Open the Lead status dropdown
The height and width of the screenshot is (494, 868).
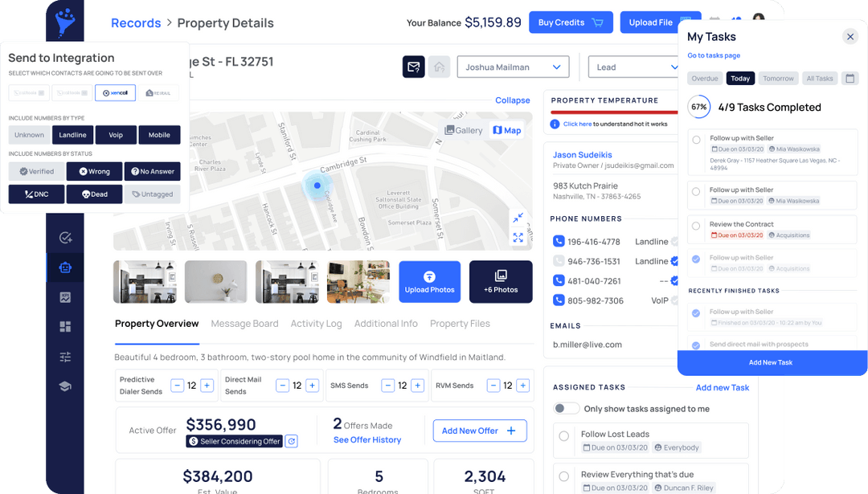click(634, 67)
